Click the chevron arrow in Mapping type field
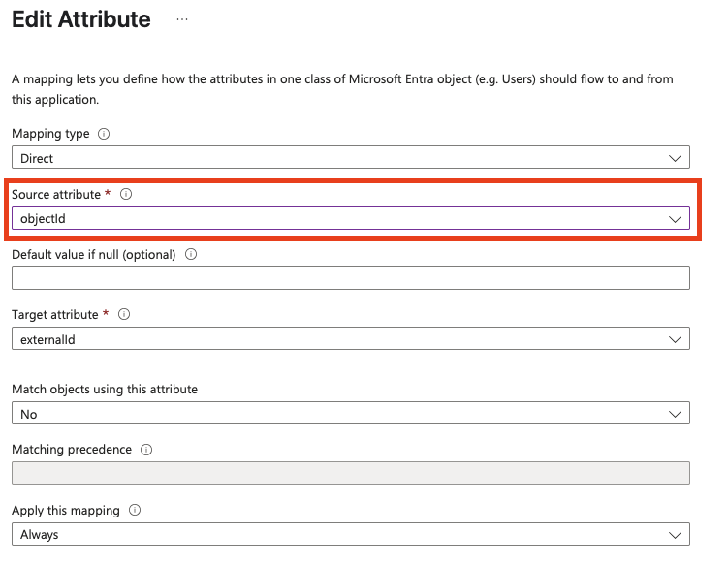 click(x=676, y=158)
